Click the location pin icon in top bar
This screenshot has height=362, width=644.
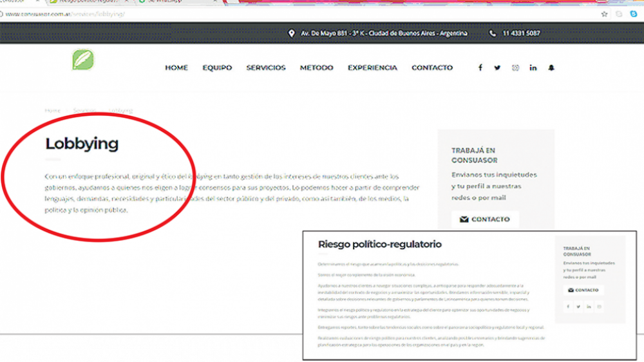(291, 33)
